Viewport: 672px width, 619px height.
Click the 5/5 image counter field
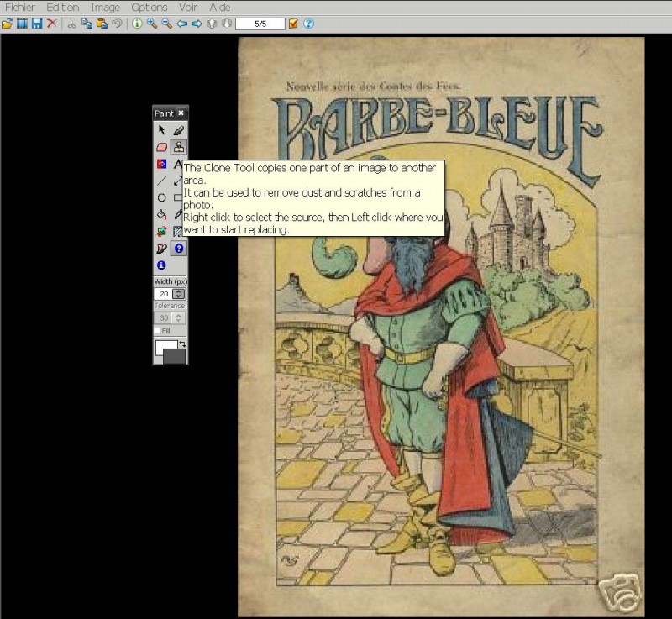coord(260,24)
